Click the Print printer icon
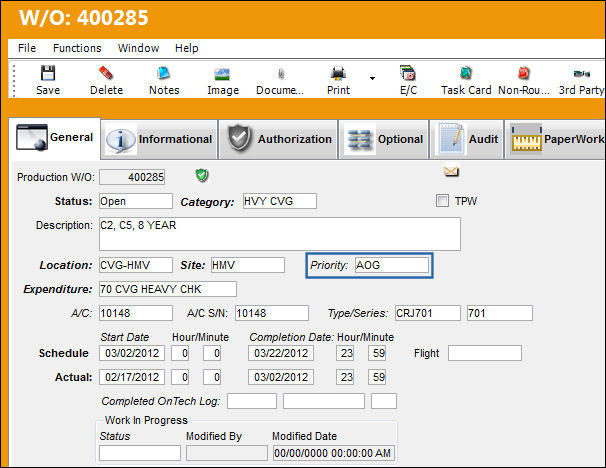This screenshot has height=468, width=606. pyautogui.click(x=338, y=73)
